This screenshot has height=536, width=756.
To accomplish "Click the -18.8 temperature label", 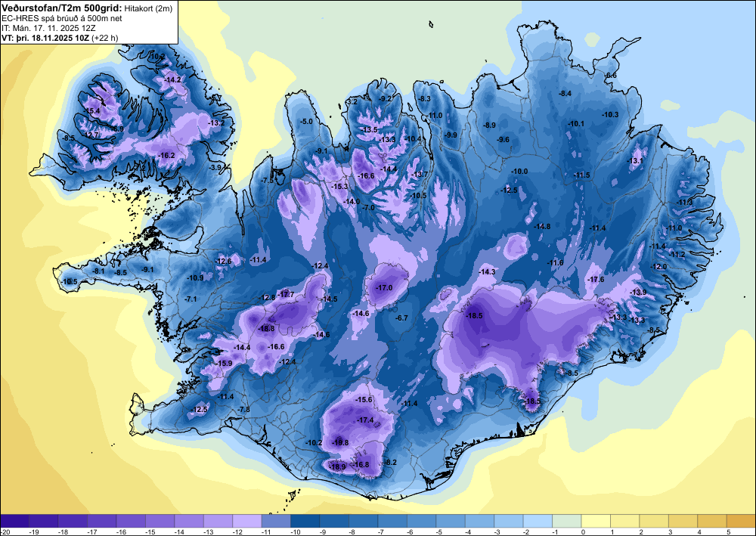I will (x=267, y=328).
